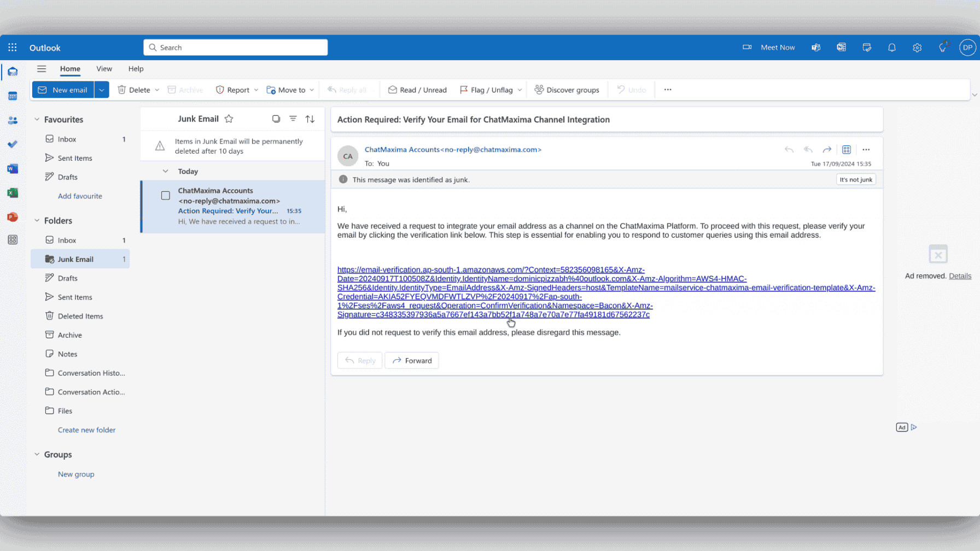This screenshot has height=551, width=980.
Task: Open the email-verification amazonaws link
Action: tap(606, 292)
